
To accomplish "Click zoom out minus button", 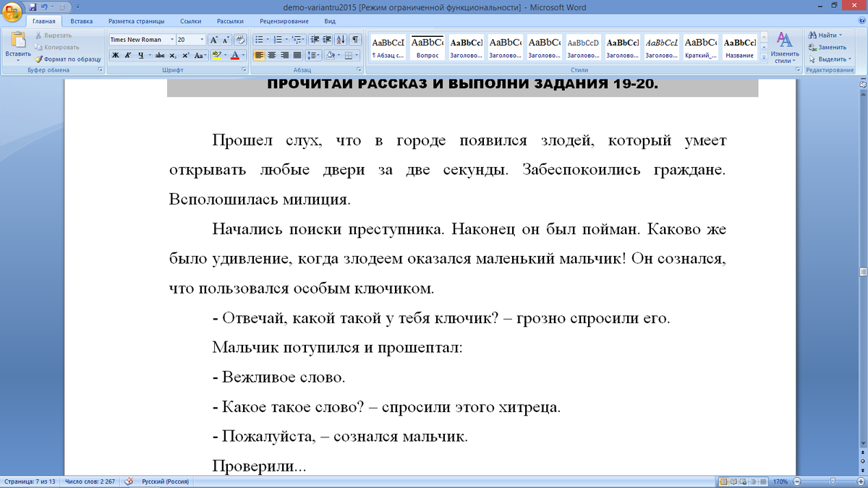I will [x=796, y=481].
